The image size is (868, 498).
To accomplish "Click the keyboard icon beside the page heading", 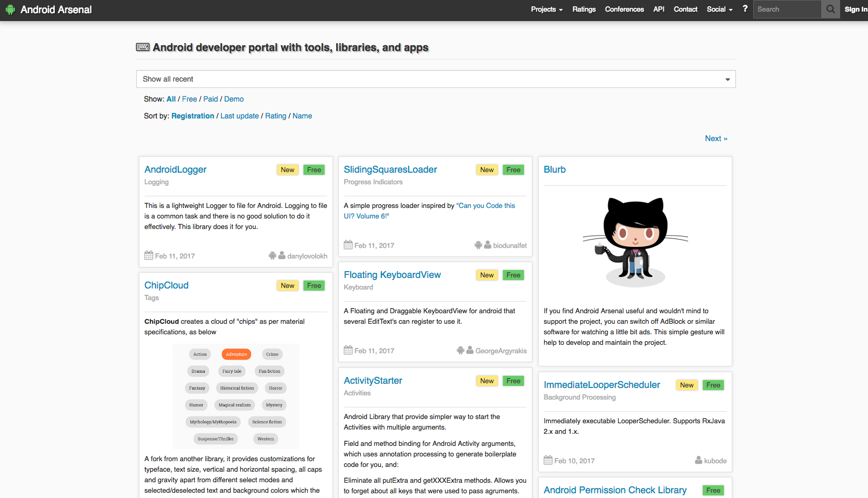I will pos(143,47).
